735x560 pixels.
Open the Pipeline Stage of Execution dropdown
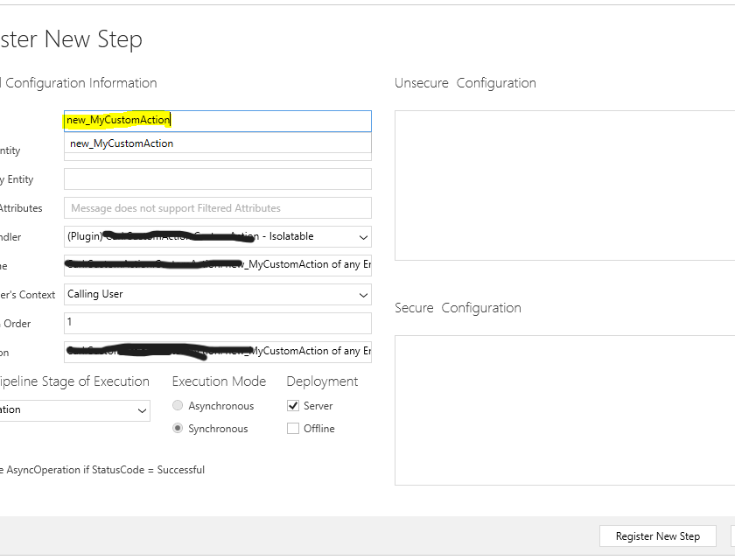(x=142, y=410)
